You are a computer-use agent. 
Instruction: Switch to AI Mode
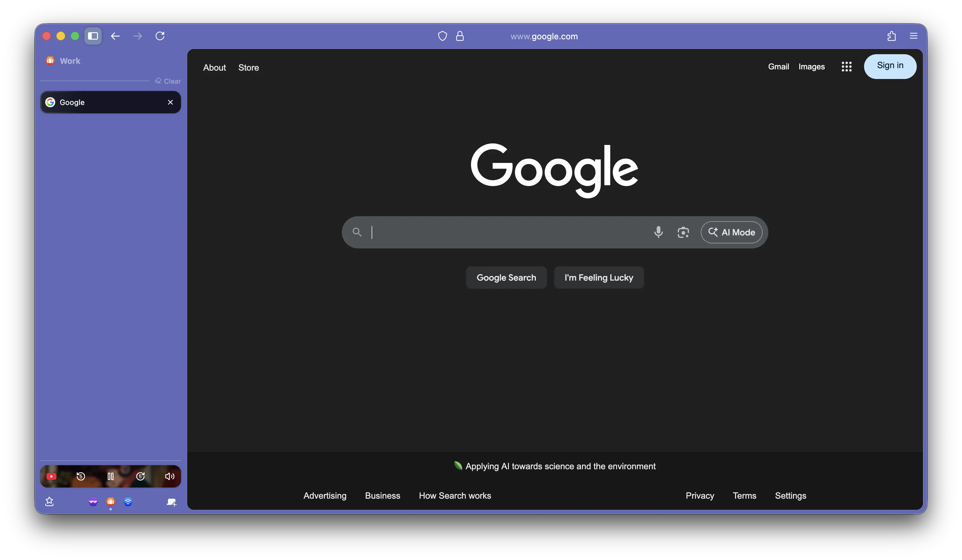pyautogui.click(x=731, y=232)
